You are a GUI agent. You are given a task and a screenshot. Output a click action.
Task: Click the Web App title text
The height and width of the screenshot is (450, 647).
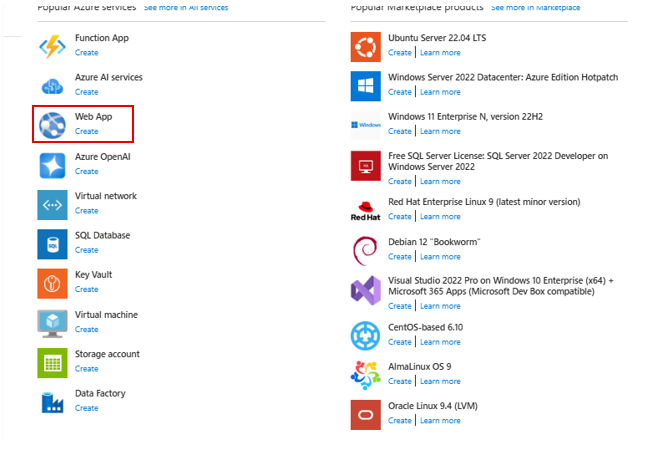point(93,117)
